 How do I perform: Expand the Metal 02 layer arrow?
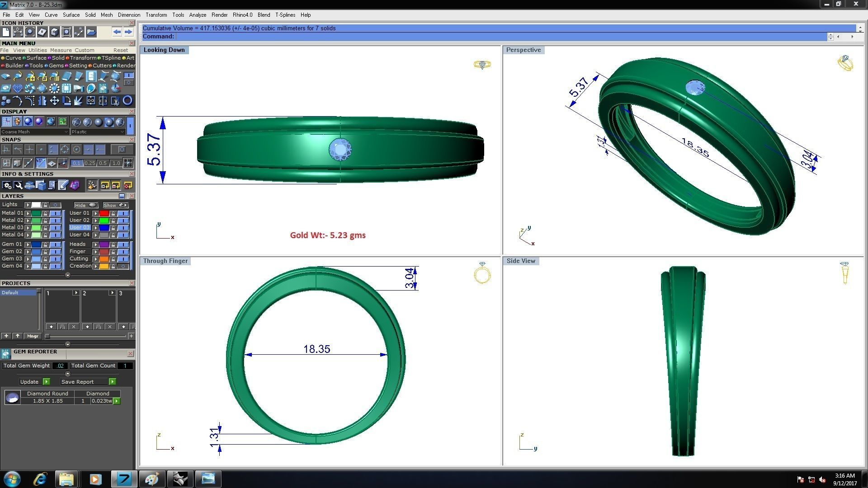coord(28,221)
